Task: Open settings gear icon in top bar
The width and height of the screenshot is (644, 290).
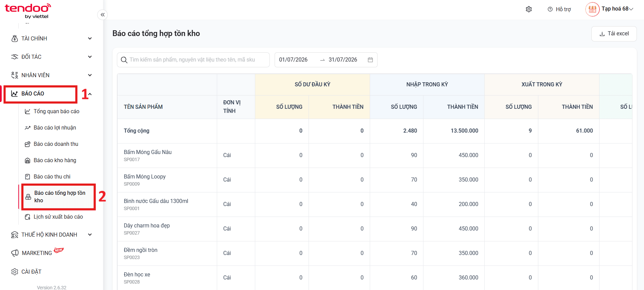Action: tap(528, 9)
